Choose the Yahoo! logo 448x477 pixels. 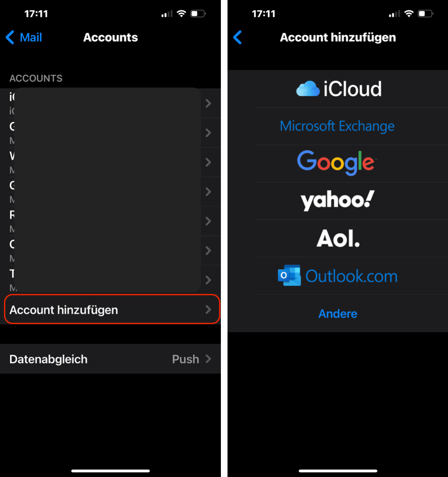[x=337, y=200]
